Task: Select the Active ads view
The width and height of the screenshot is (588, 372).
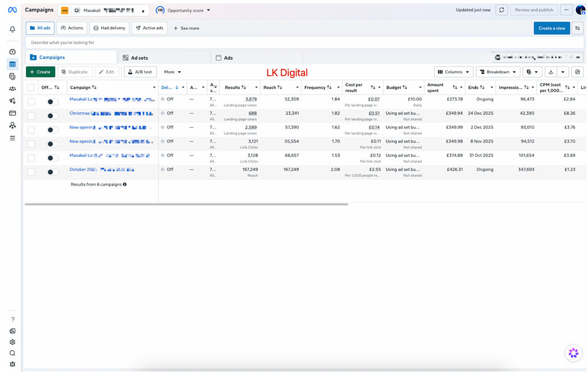Action: point(149,28)
